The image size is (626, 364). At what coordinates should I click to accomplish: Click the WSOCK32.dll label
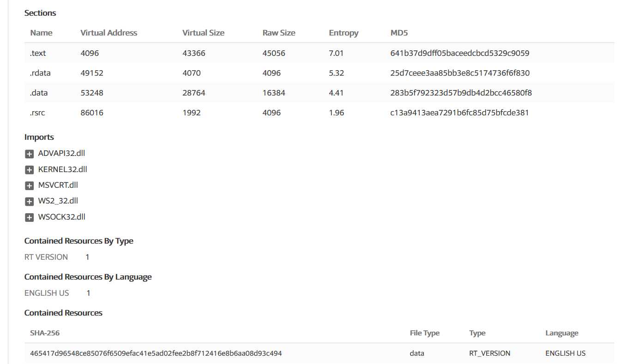coord(62,217)
